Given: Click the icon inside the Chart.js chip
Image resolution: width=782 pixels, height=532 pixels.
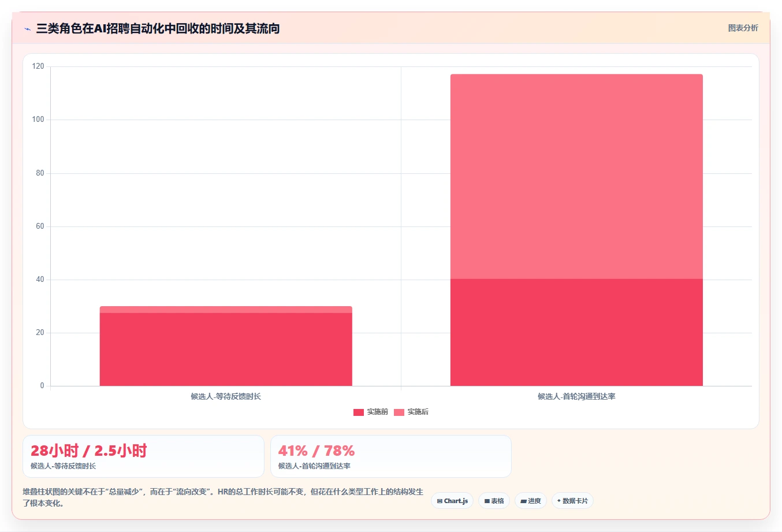Looking at the screenshot, I should [440, 501].
